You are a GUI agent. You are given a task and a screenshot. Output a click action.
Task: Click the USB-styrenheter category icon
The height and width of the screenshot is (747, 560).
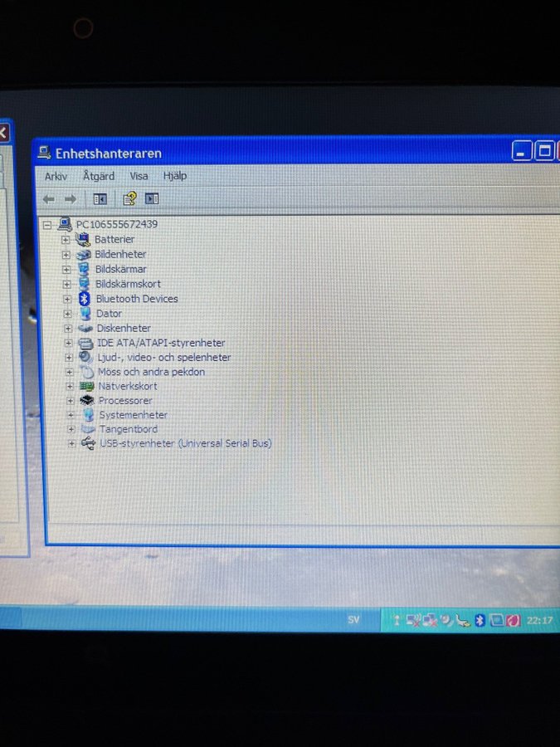(87, 444)
